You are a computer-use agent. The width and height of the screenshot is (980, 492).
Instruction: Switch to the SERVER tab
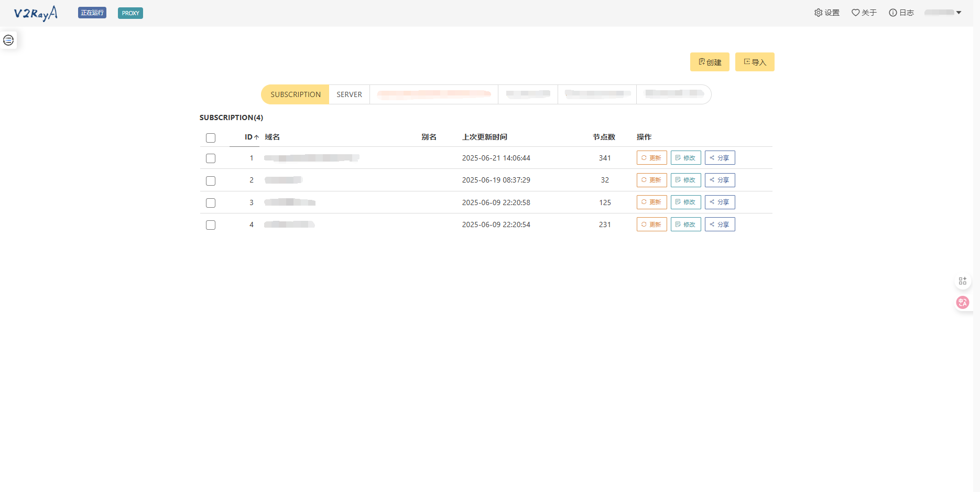pyautogui.click(x=349, y=95)
